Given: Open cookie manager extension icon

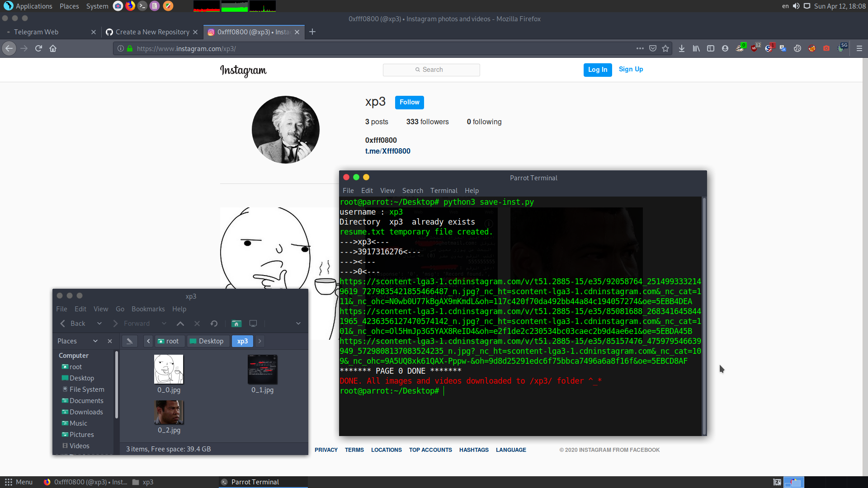Looking at the screenshot, I should pyautogui.click(x=797, y=48).
